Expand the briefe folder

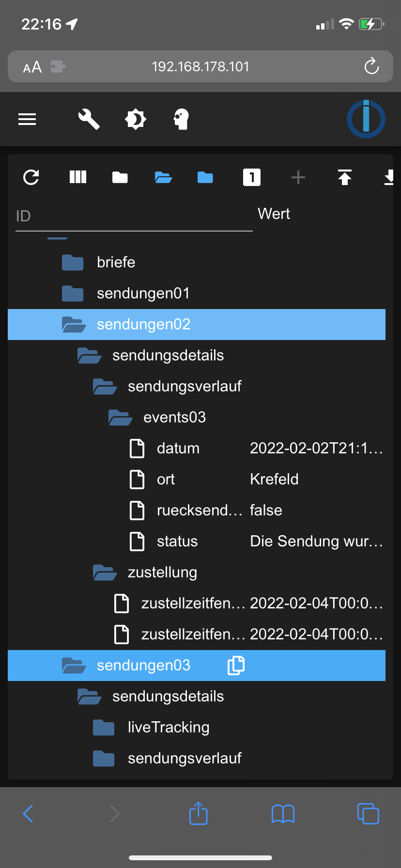73,263
